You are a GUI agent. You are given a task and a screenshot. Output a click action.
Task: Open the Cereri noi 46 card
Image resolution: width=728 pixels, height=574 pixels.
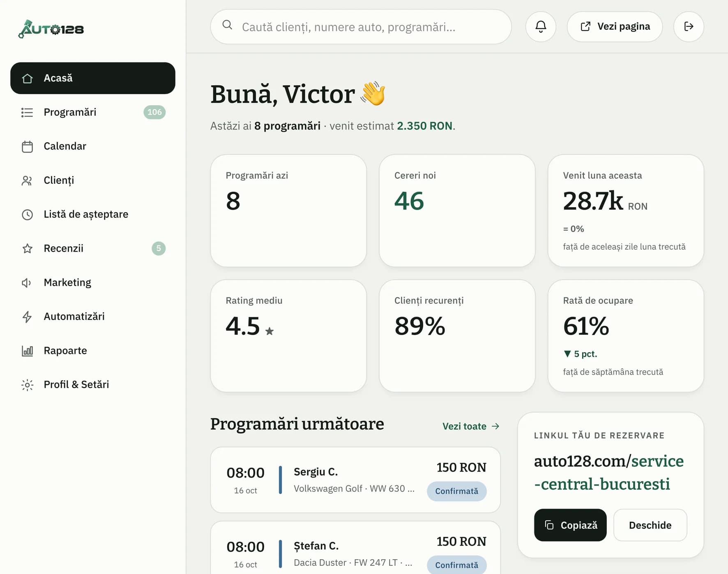point(457,211)
